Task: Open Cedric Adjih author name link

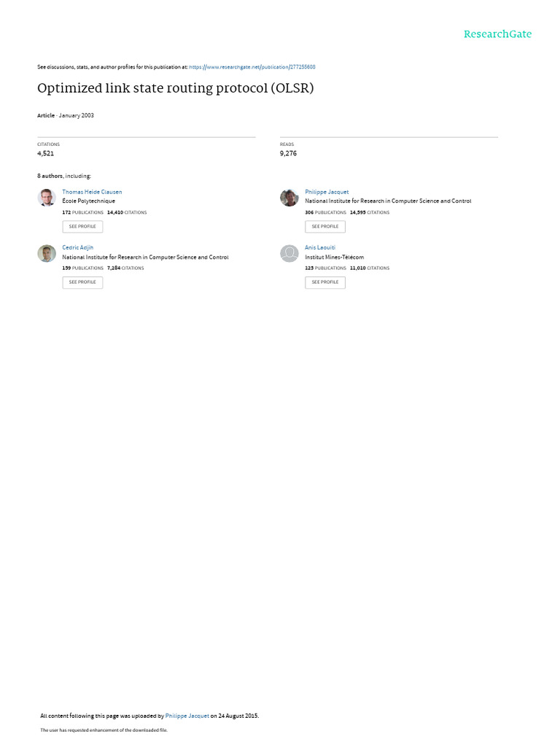Action: click(x=77, y=248)
